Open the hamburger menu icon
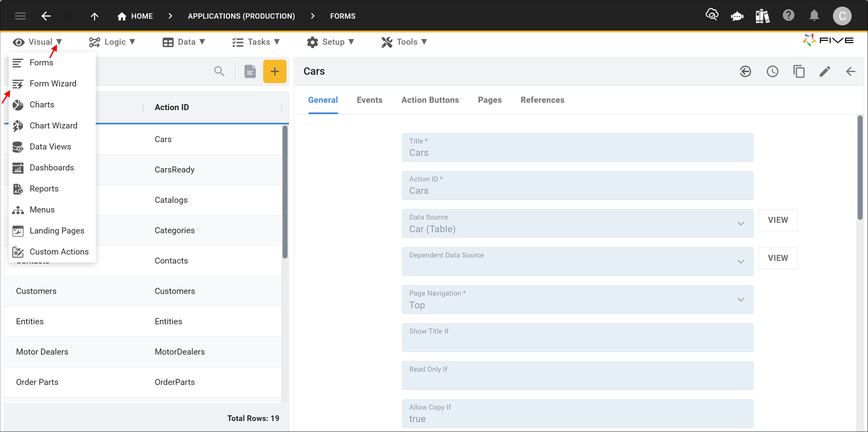Viewport: 868px width, 432px height. tap(20, 16)
